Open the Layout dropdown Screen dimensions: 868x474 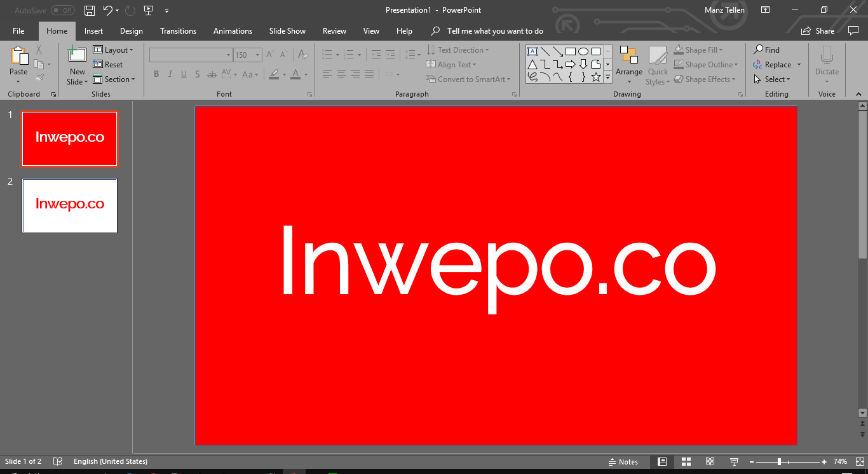[113, 50]
